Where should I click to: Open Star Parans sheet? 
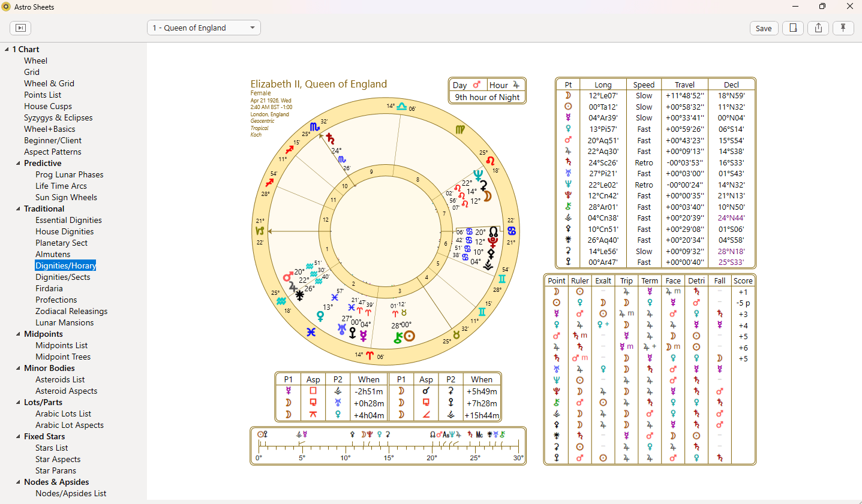(x=56, y=470)
